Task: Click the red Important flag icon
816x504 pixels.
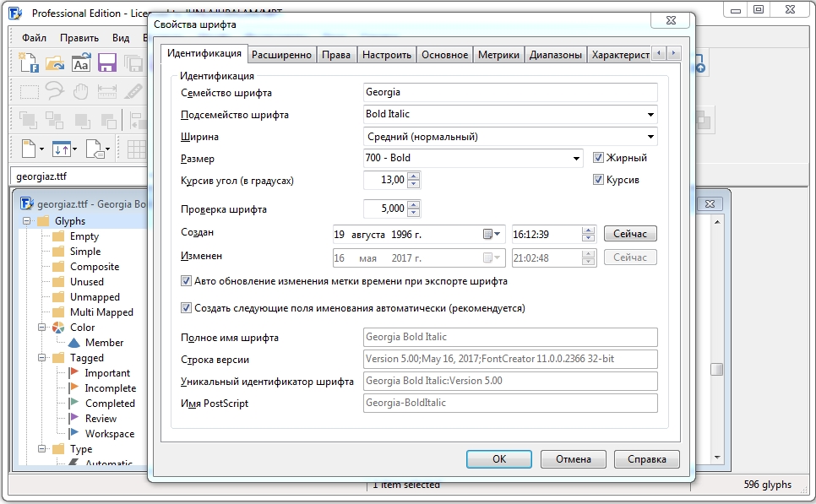Action: 73,372
